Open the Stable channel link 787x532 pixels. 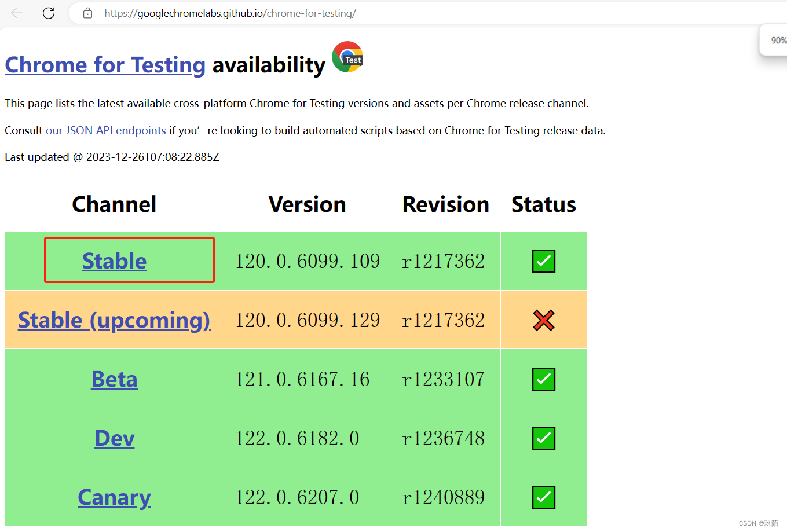114,261
